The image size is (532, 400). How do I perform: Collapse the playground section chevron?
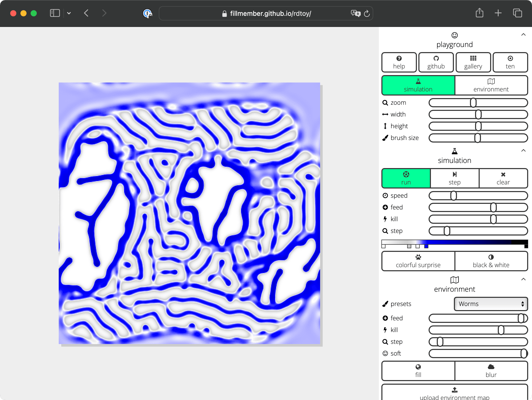click(523, 34)
